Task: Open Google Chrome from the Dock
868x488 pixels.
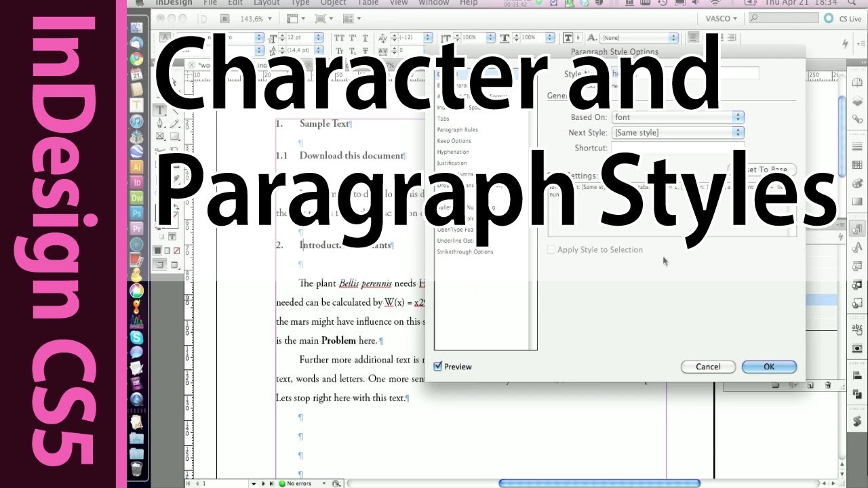Action: coord(137,58)
